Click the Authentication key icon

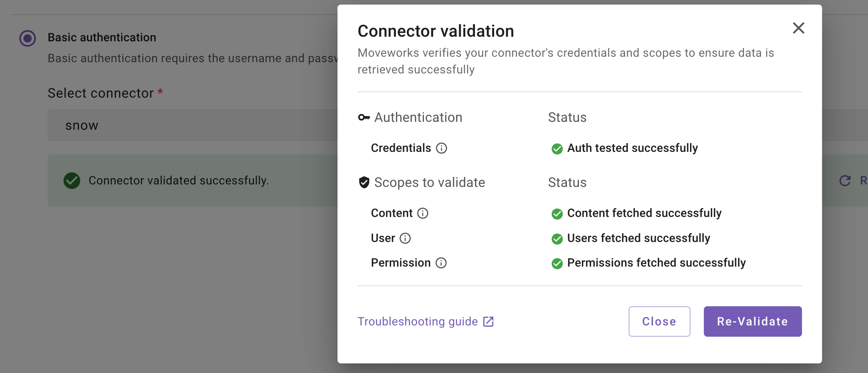click(x=364, y=118)
